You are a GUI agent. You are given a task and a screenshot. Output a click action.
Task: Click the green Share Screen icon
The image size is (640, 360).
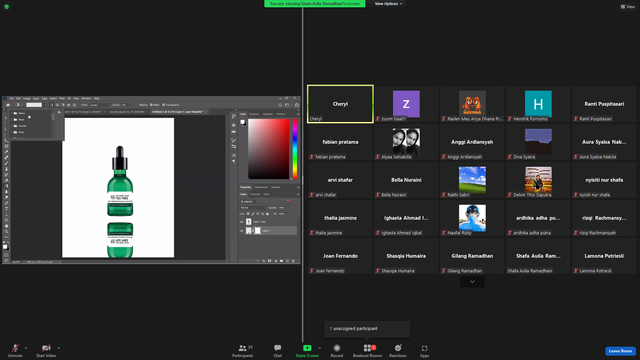tap(307, 348)
